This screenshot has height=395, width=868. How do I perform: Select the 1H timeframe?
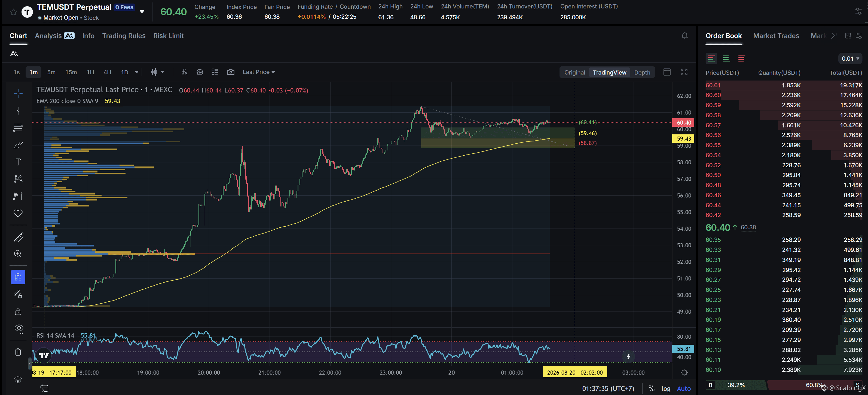[x=90, y=72]
